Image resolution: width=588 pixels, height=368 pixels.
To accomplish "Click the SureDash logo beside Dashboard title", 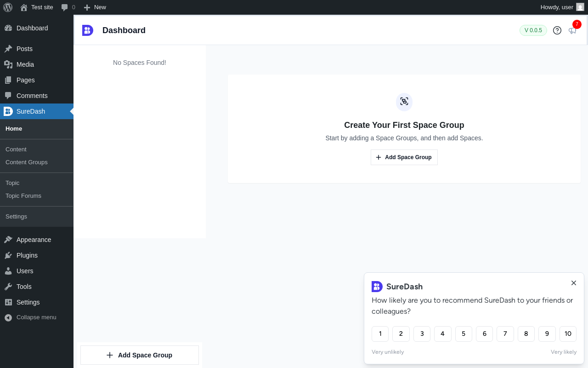I will click(x=88, y=30).
